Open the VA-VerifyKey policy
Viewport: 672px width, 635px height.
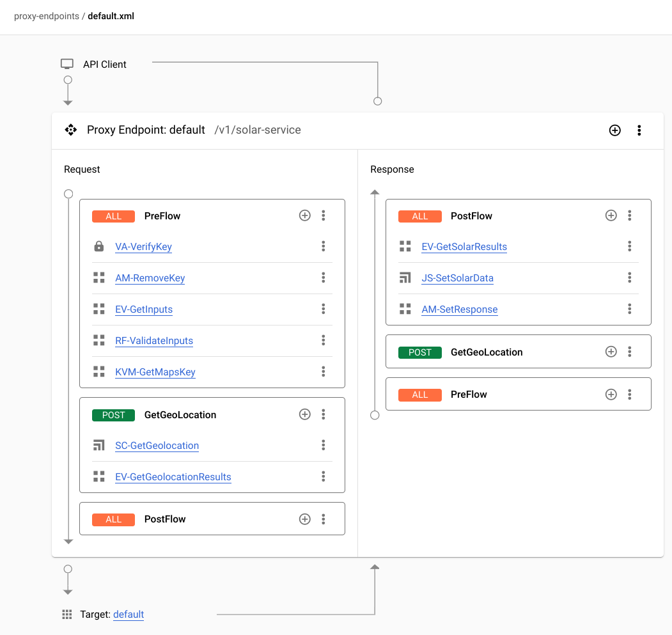click(x=143, y=247)
